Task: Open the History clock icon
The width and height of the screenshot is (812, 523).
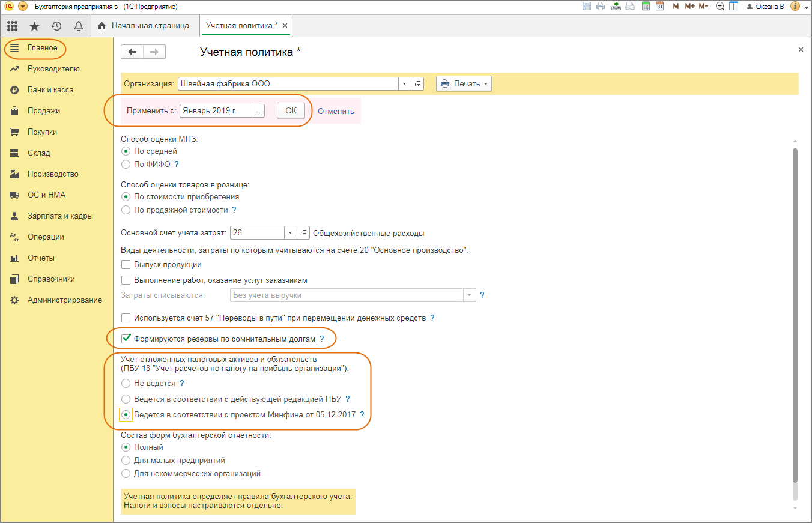Action: click(x=56, y=26)
